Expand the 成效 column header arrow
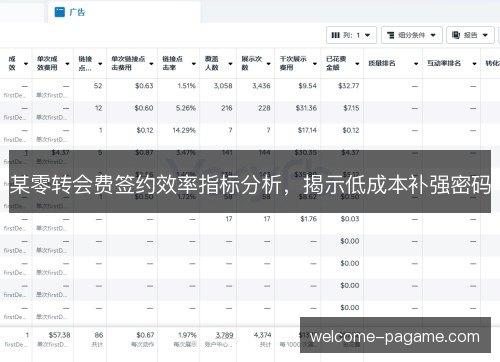Image resolution: width=500 pixels, height=362 pixels. (26, 63)
